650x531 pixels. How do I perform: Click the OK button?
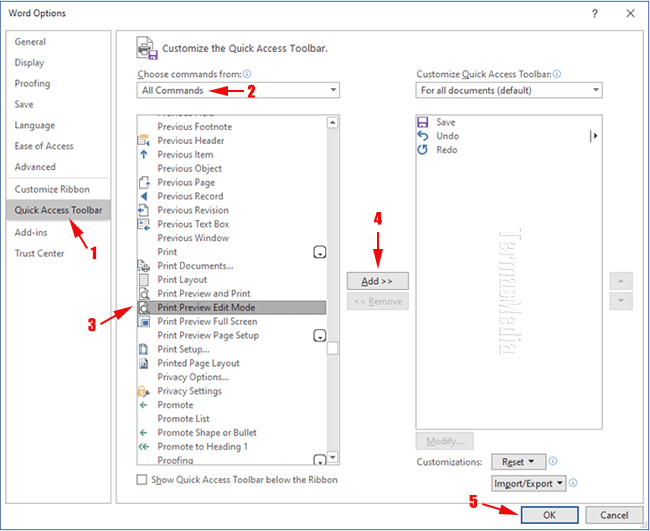pyautogui.click(x=549, y=515)
